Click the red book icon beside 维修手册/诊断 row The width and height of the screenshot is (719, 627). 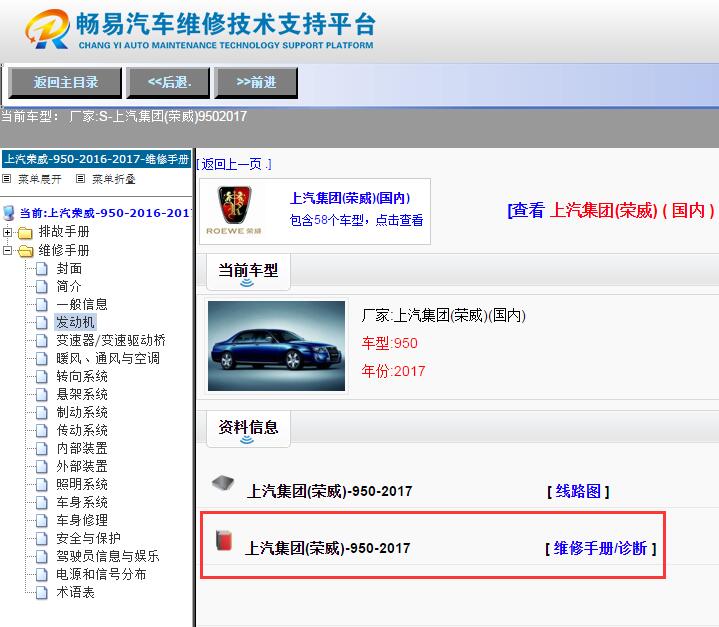point(224,540)
